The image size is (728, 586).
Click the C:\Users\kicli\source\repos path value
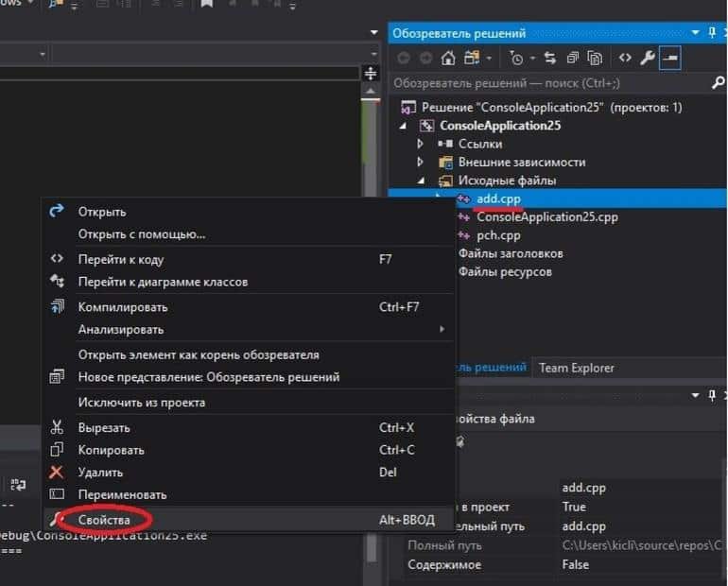(x=642, y=545)
